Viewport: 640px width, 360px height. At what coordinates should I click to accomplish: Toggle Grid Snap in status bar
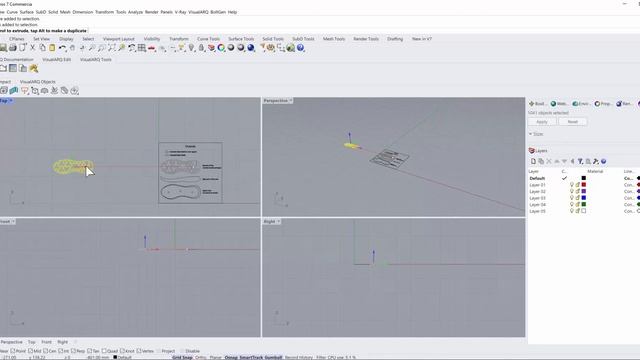[182, 358]
